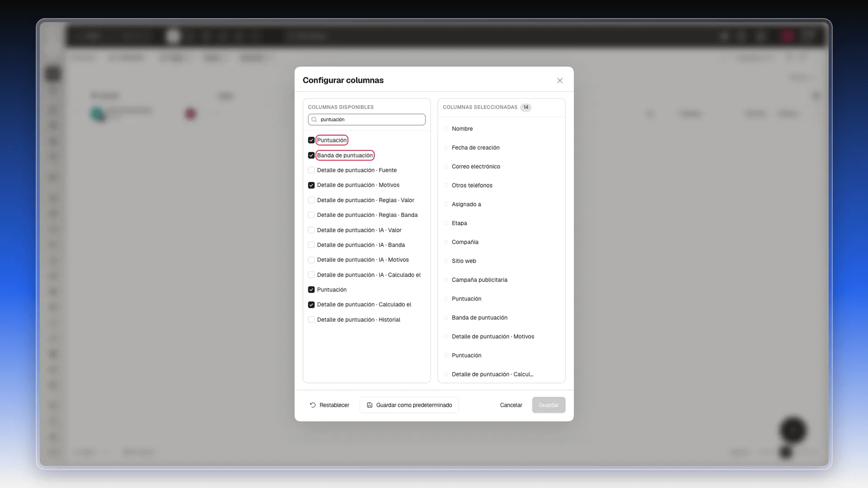Tick Detalle de puntuación · IA · Valor
The width and height of the screenshot is (868, 488).
point(311,230)
